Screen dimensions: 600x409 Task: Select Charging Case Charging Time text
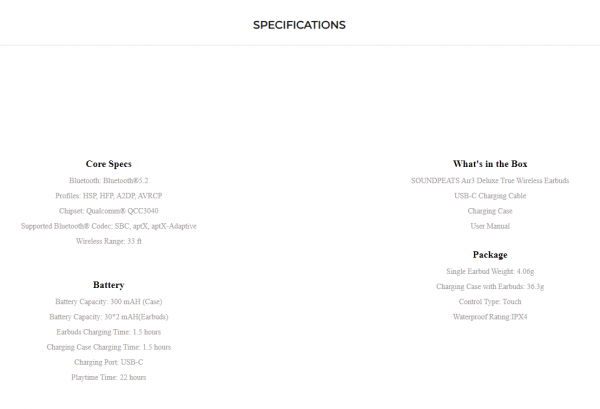pos(109,347)
